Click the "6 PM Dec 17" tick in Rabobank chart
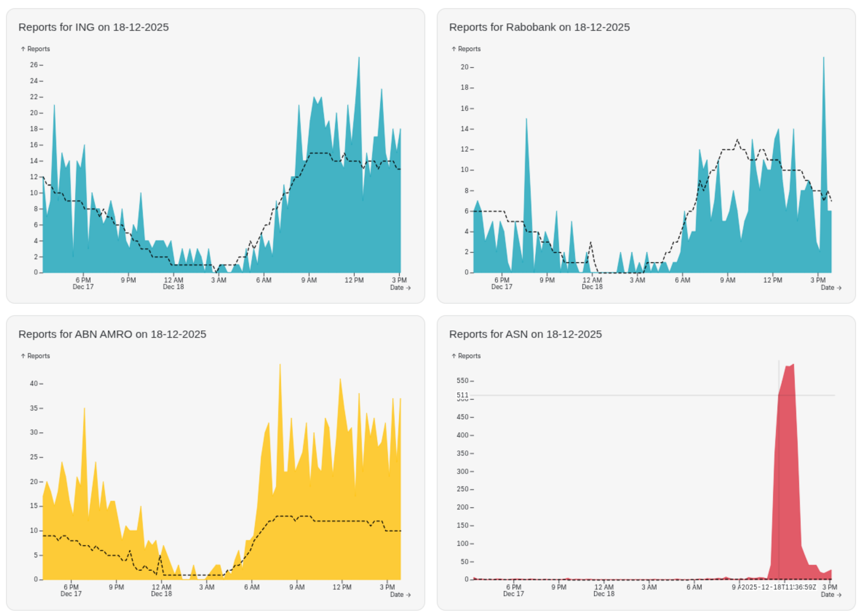Viewport: 862px width, 616px height. click(x=502, y=283)
